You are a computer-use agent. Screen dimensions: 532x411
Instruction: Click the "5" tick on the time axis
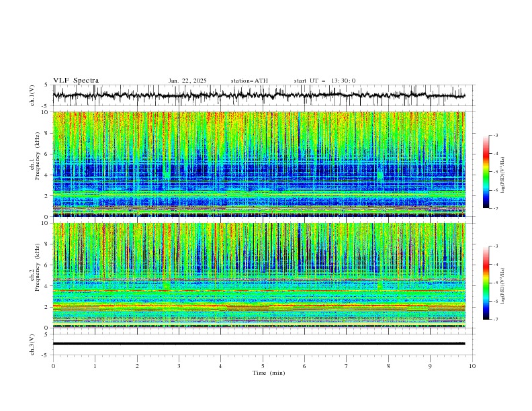(x=263, y=366)
